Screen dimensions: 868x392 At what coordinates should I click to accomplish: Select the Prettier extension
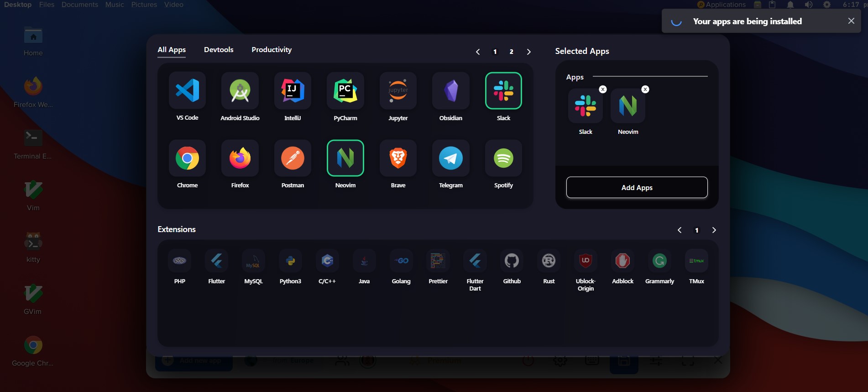438,261
